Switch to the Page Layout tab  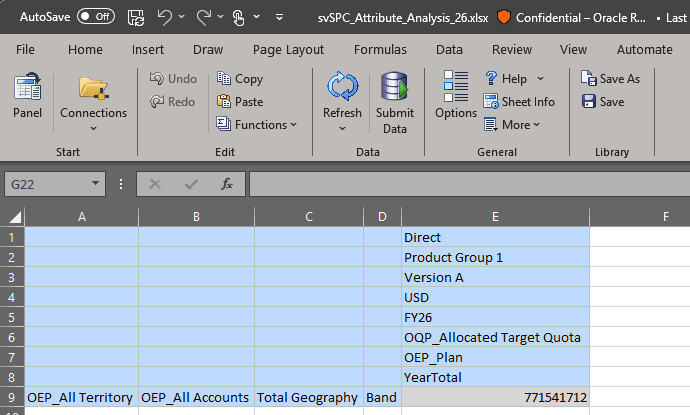coord(288,50)
